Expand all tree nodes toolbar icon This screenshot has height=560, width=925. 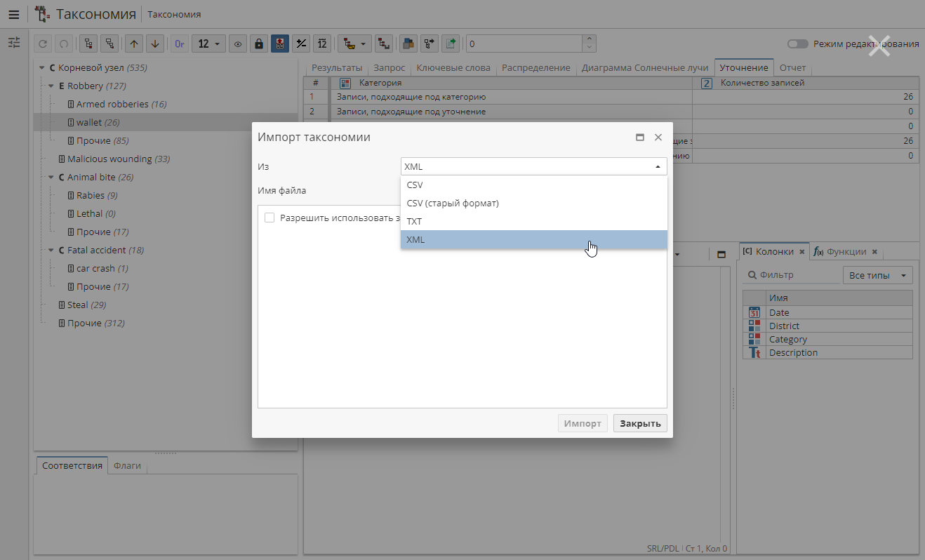tap(88, 44)
